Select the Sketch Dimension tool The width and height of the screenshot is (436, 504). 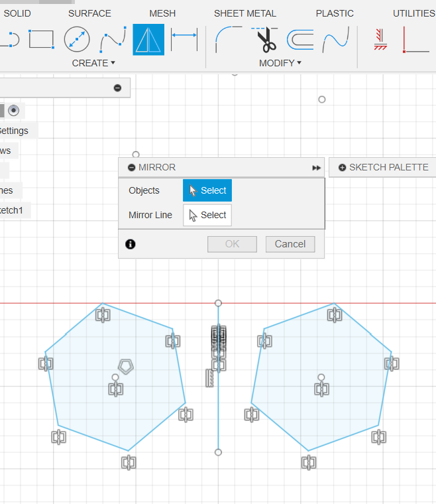coord(184,40)
